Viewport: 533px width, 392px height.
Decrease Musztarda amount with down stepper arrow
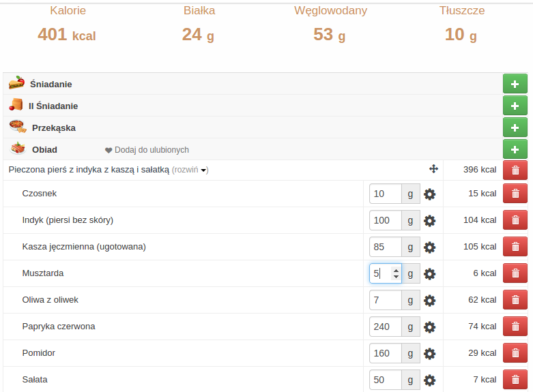(x=396, y=277)
